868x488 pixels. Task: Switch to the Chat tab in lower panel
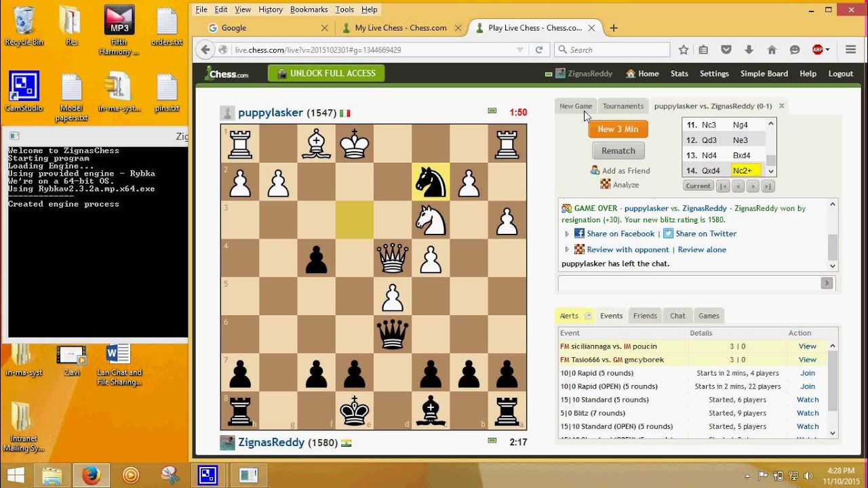(677, 316)
